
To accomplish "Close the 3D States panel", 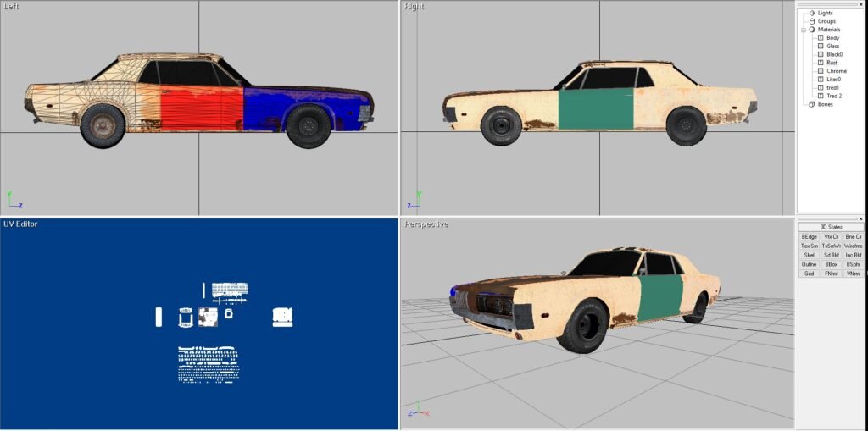I will pyautogui.click(x=861, y=218).
